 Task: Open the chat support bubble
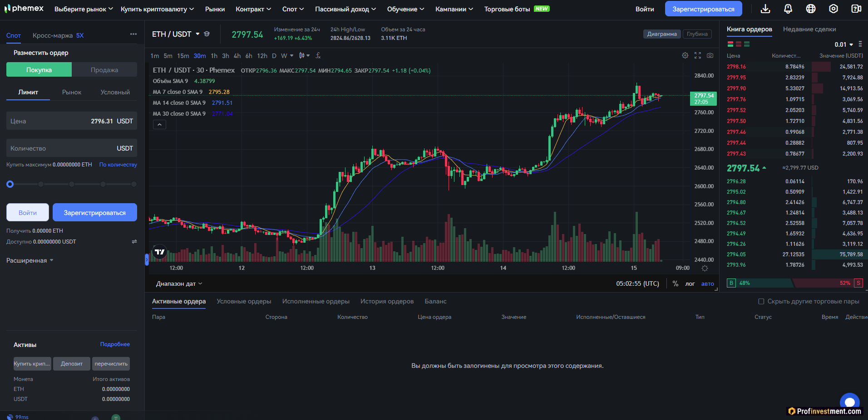click(x=849, y=402)
